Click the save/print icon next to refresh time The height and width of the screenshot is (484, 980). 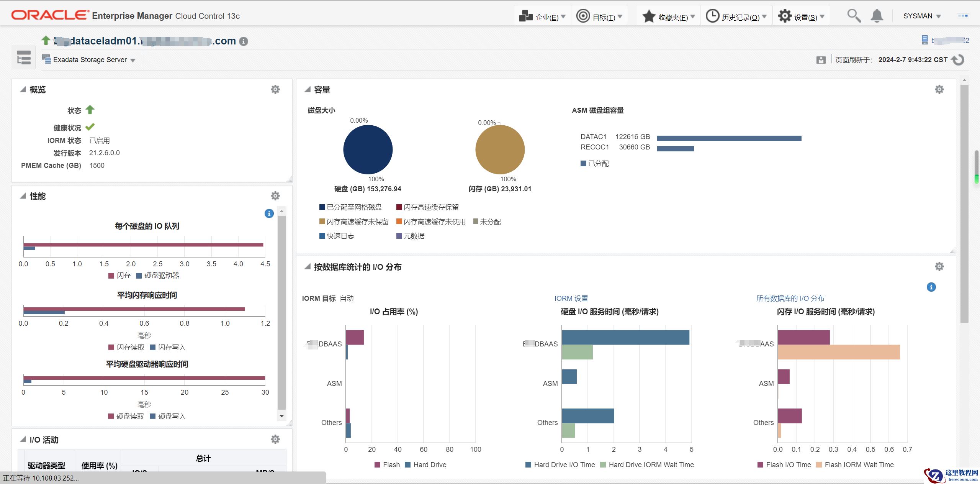pyautogui.click(x=821, y=60)
